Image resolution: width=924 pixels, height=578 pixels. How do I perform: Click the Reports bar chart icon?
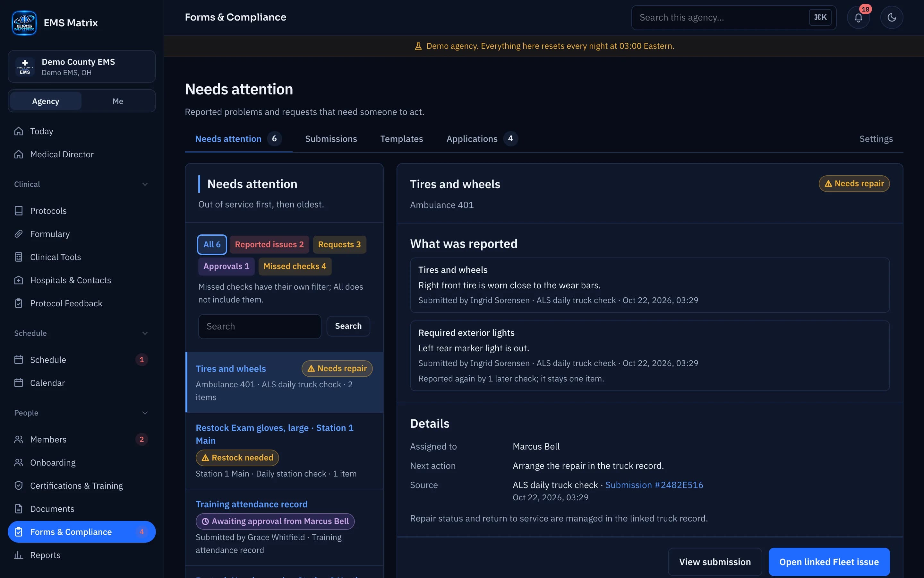19,555
